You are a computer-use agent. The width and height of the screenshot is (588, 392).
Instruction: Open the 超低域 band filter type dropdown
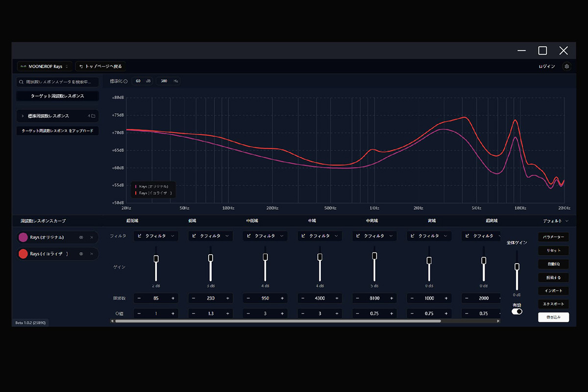tap(156, 236)
